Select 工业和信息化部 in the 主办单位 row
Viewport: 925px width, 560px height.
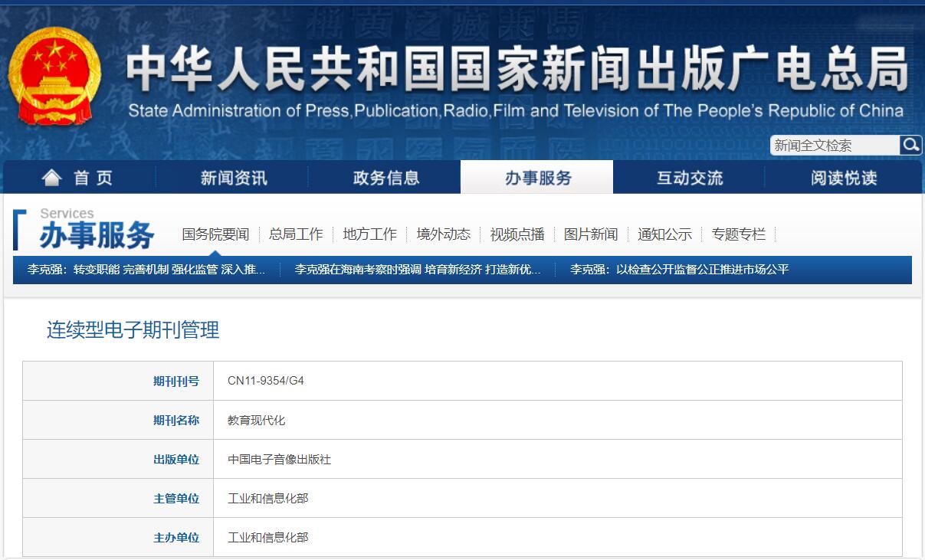coord(268,537)
